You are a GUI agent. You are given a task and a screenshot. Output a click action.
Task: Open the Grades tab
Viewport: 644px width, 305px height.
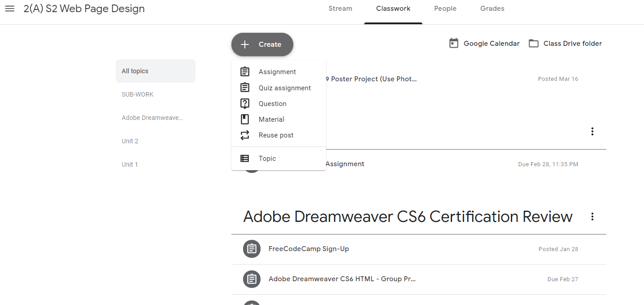tap(492, 9)
